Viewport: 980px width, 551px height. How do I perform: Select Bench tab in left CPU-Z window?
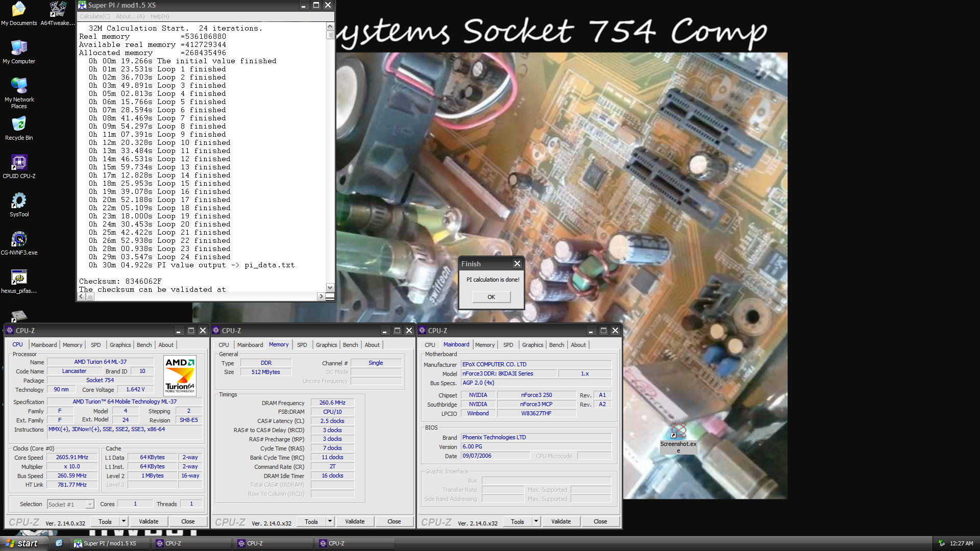coord(144,345)
